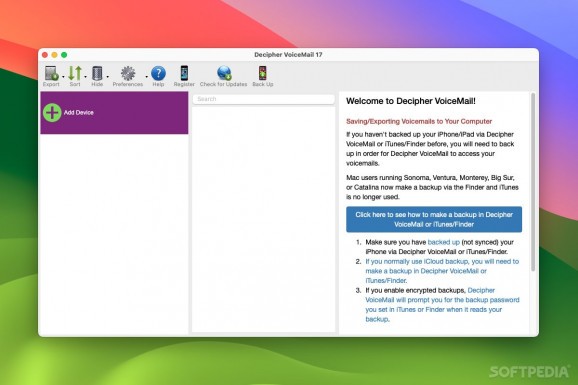Open the encrypted backup password link

[x=442, y=305]
